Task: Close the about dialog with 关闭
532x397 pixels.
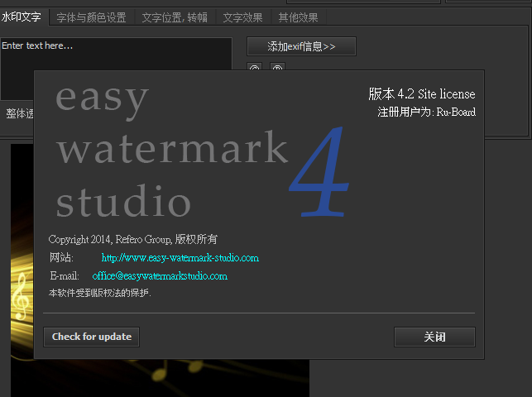Action: coord(434,337)
